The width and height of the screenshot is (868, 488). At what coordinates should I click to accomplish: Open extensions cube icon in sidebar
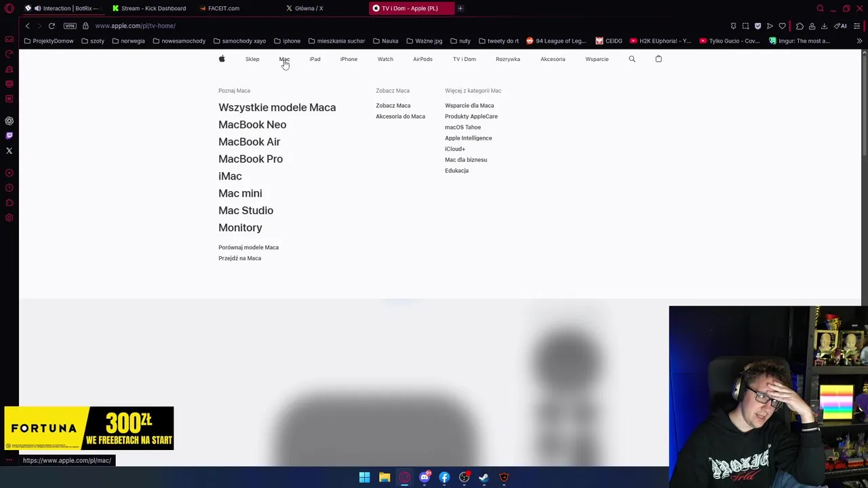(9, 203)
